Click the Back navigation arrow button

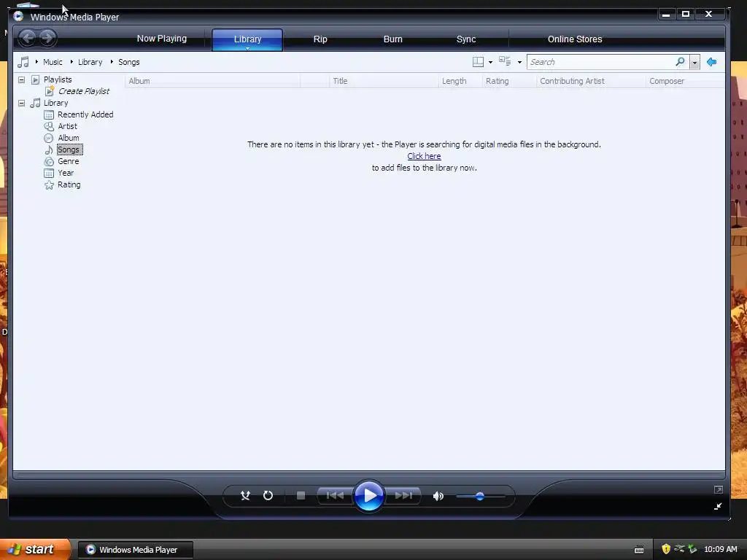[28, 38]
